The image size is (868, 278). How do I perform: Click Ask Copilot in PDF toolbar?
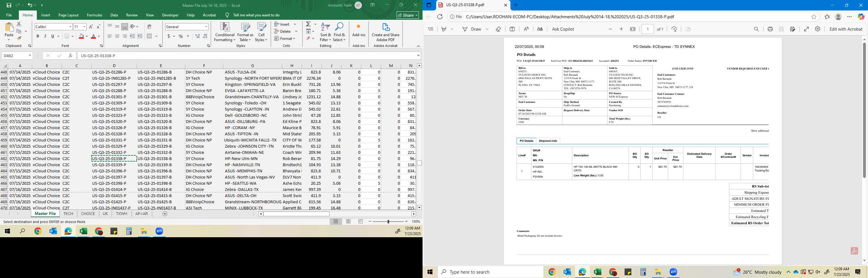[563, 29]
